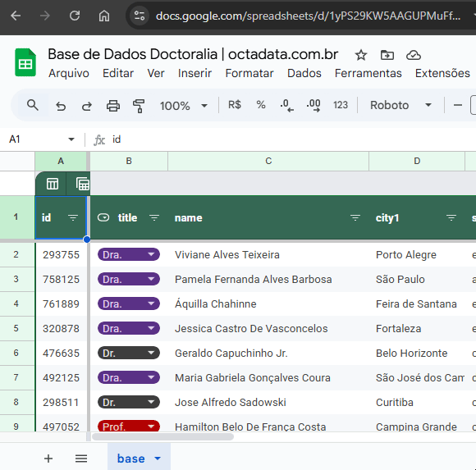Screen dimensions: 476x470
Task: Open the Ferramentas menu
Action: (x=368, y=73)
